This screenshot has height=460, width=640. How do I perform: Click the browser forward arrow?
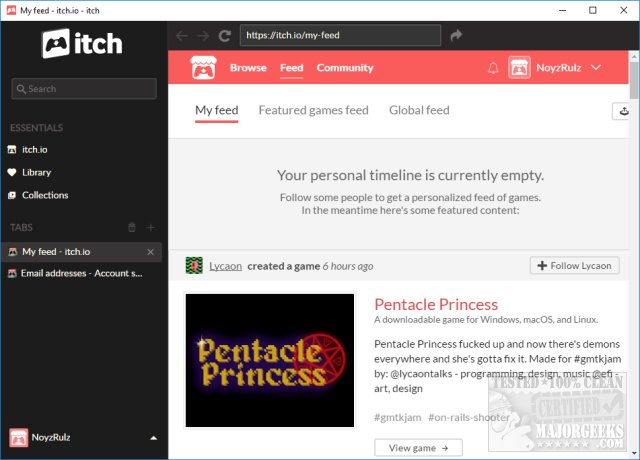[203, 36]
